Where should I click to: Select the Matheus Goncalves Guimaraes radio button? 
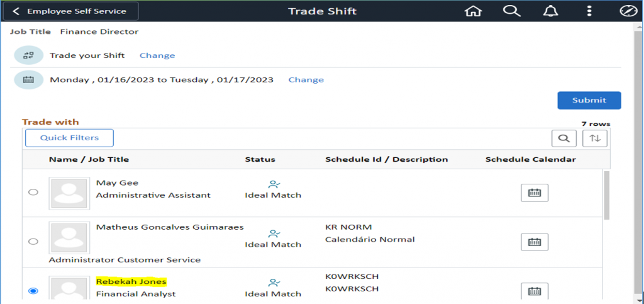[x=33, y=242]
